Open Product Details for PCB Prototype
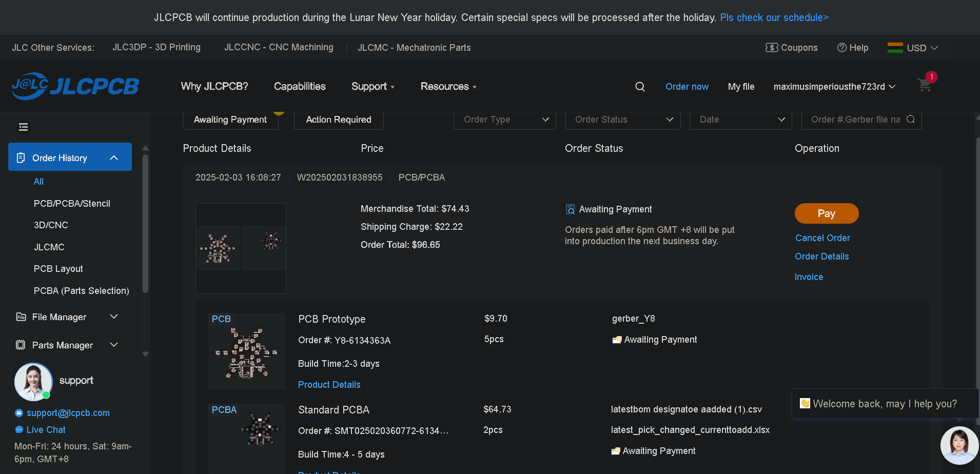Screen dimensions: 980x474 click(x=329, y=385)
